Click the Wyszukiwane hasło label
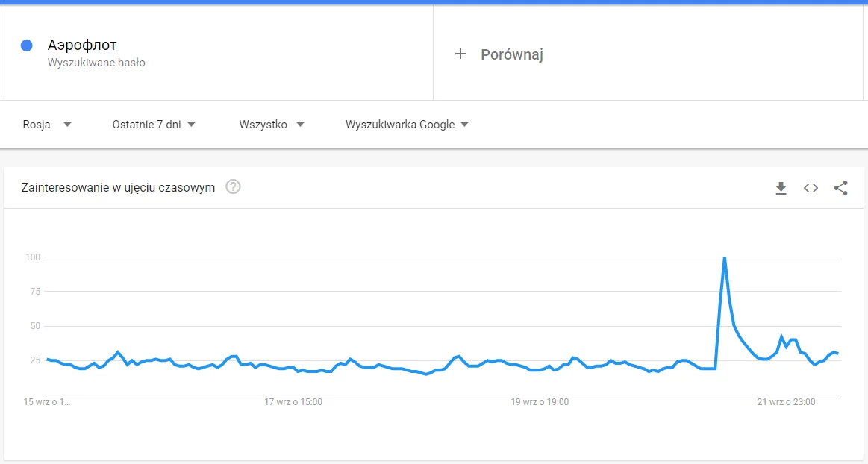 click(x=96, y=63)
